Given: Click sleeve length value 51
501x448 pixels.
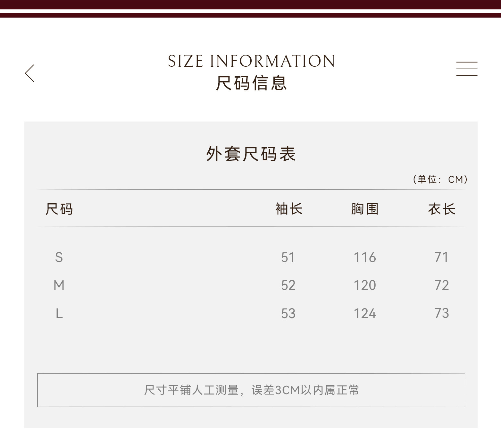Looking at the screenshot, I should [288, 257].
